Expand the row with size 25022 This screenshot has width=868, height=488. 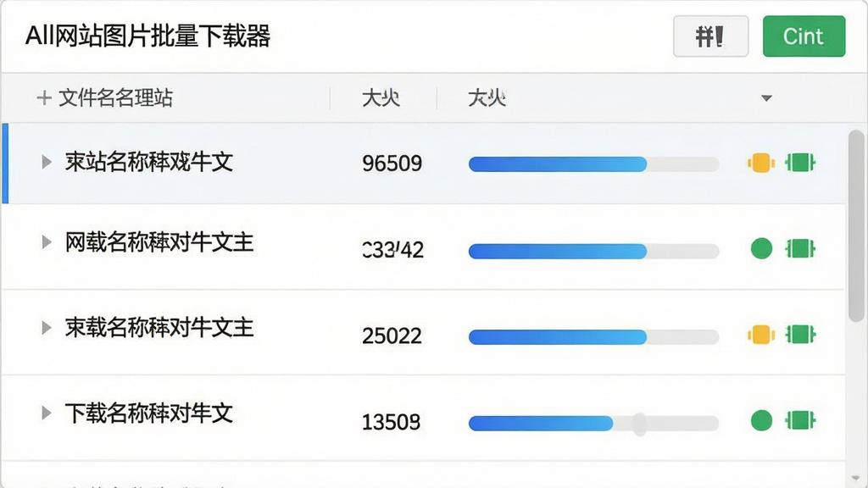click(x=47, y=328)
